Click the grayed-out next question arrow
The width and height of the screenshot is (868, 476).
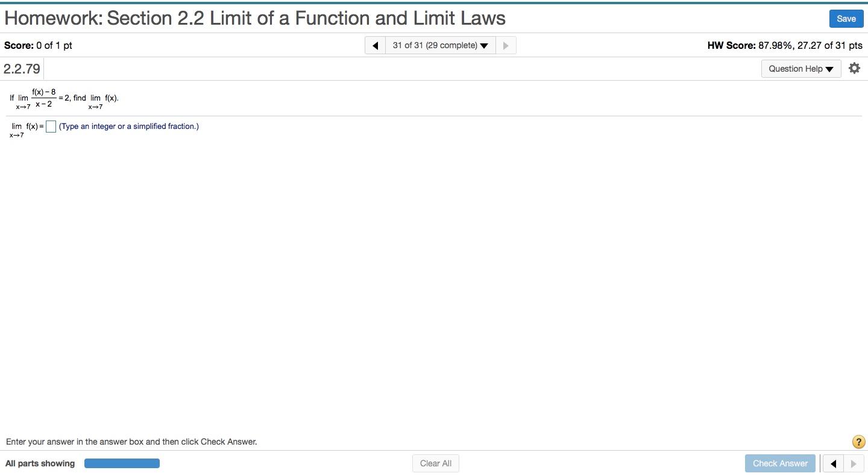pyautogui.click(x=506, y=45)
